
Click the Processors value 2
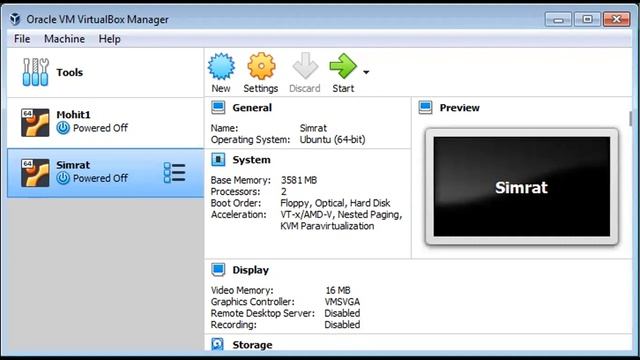pyautogui.click(x=284, y=191)
